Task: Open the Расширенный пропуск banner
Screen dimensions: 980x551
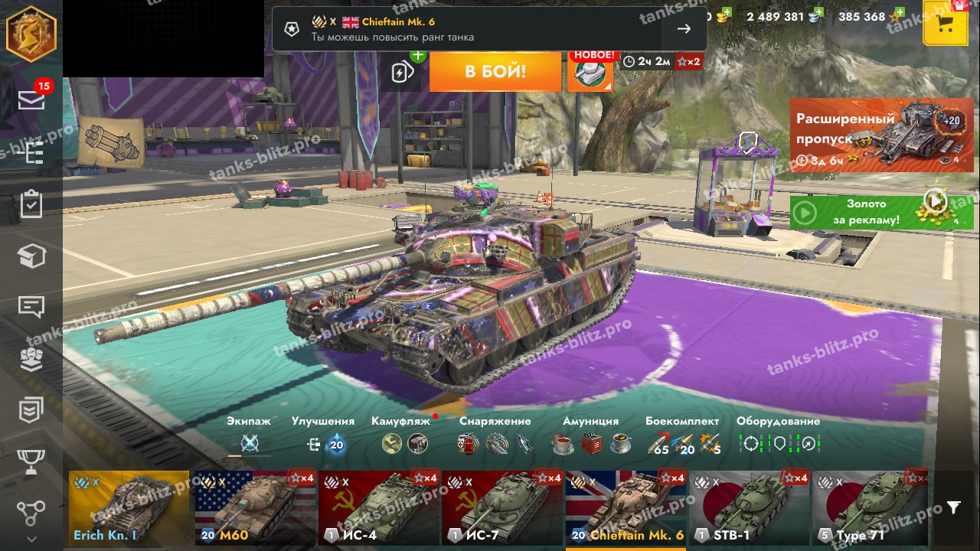Action: tap(881, 135)
